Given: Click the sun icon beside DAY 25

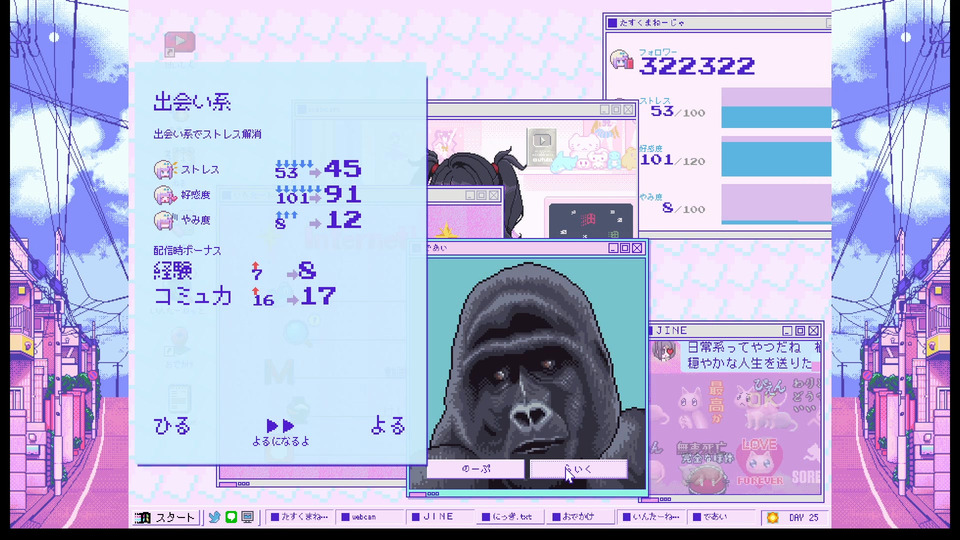Looking at the screenshot, I should point(773,518).
